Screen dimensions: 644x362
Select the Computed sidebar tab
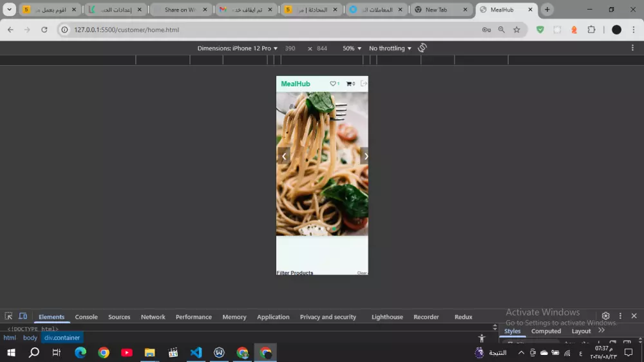coord(546,331)
